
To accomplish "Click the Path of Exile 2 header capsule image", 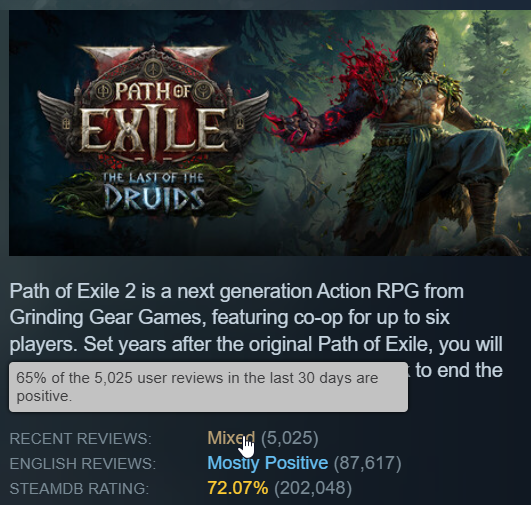I will point(270,133).
